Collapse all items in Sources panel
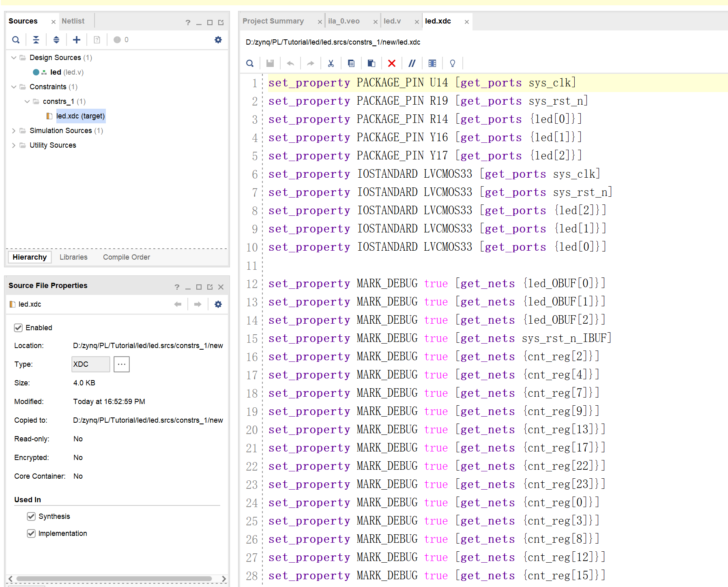728x587 pixels. click(36, 39)
